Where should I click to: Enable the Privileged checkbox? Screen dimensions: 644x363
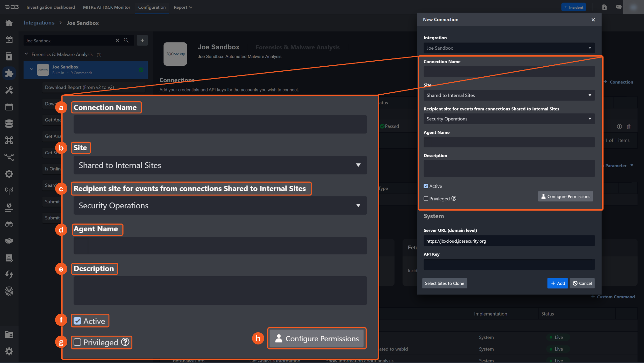(426, 199)
